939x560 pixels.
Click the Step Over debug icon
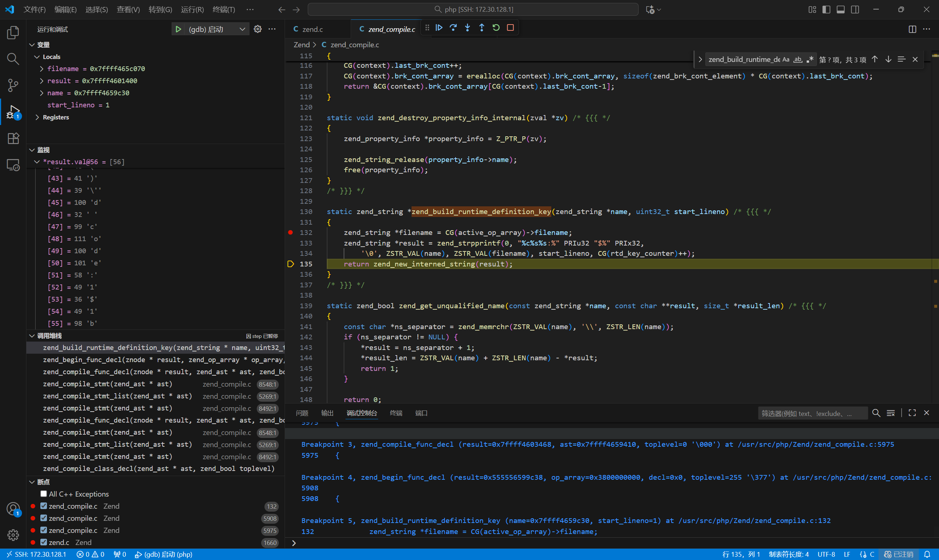tap(453, 27)
